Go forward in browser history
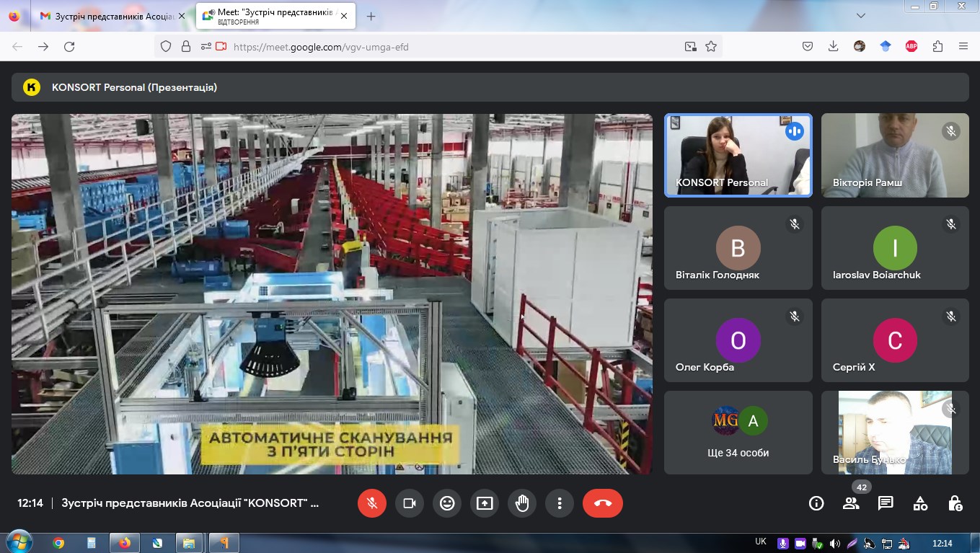 click(x=43, y=46)
